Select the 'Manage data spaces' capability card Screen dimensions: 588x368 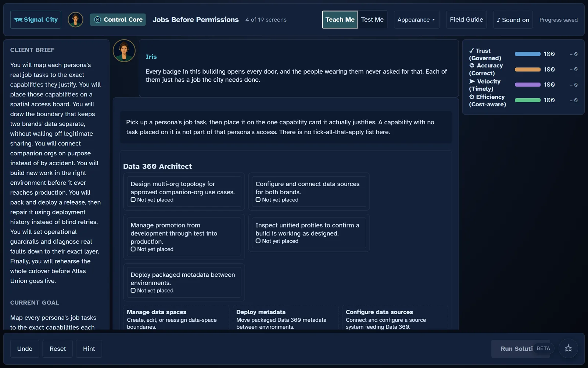click(176, 318)
